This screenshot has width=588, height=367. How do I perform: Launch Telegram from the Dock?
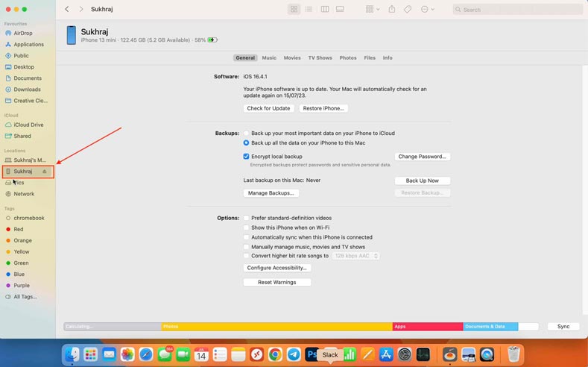(294, 354)
